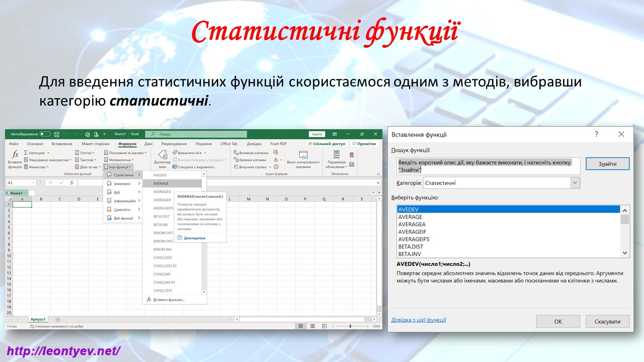Trace dependents (Залежні клітинки)
Image resolution: width=644 pixels, height=362 pixels.
[250, 159]
